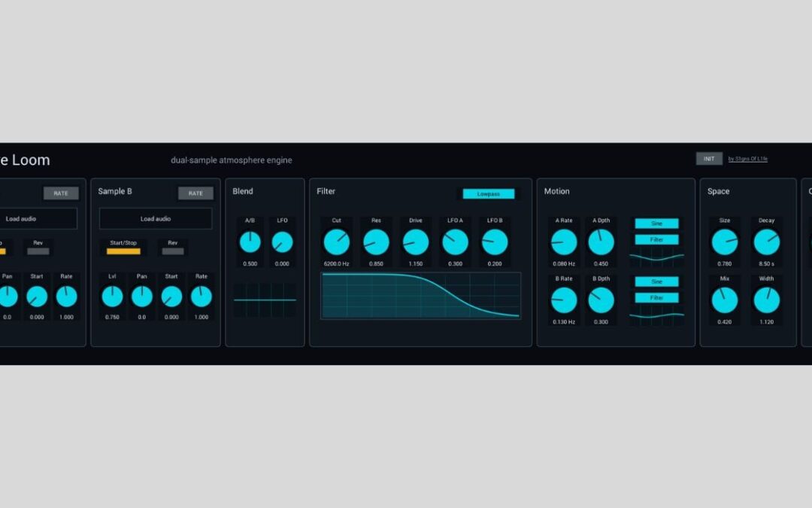Click the Sample A Pan knob

click(x=8, y=297)
